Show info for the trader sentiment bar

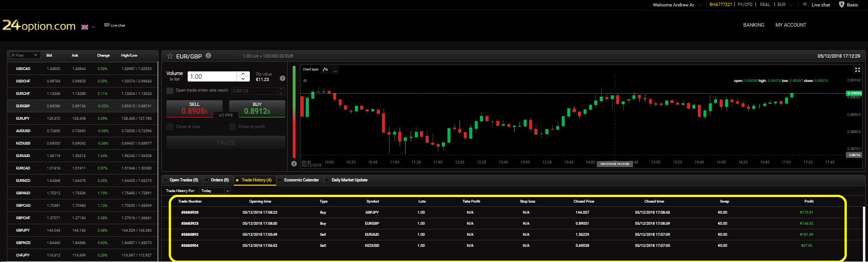coord(294,163)
